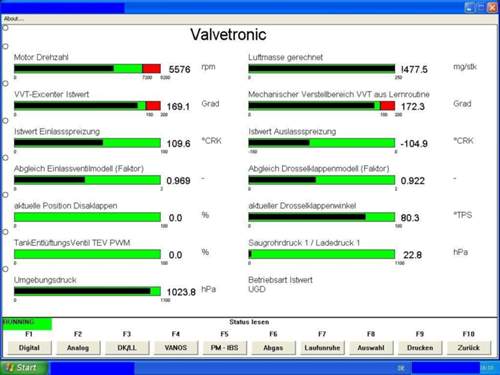
Task: Close the window with the red X
Action: coord(492,7)
